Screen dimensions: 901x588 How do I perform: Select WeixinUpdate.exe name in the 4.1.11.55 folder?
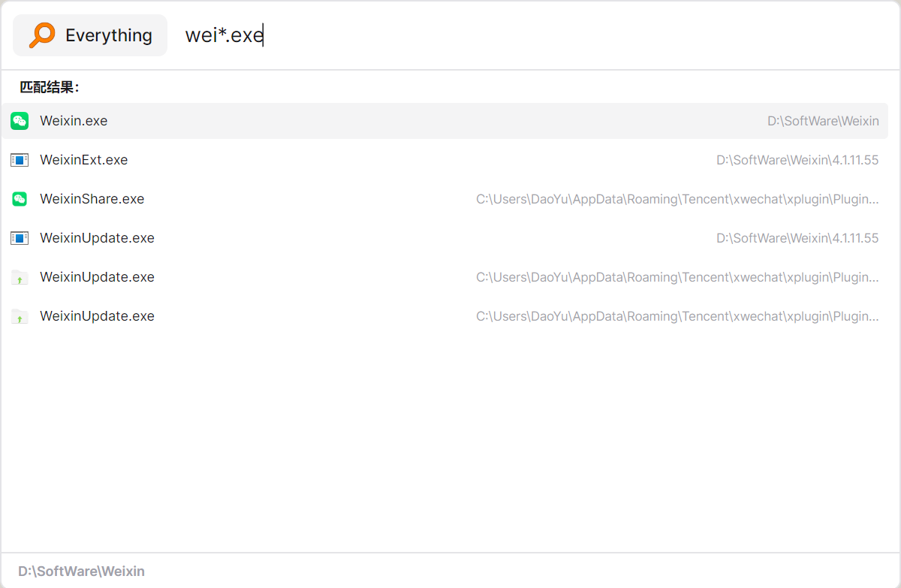coord(98,238)
